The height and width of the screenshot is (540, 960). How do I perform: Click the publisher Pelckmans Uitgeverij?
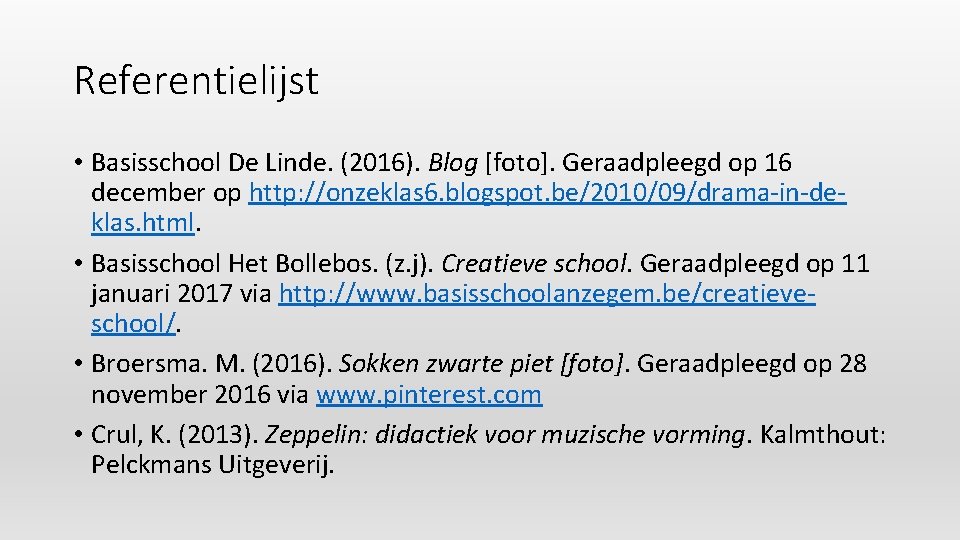(x=212, y=466)
